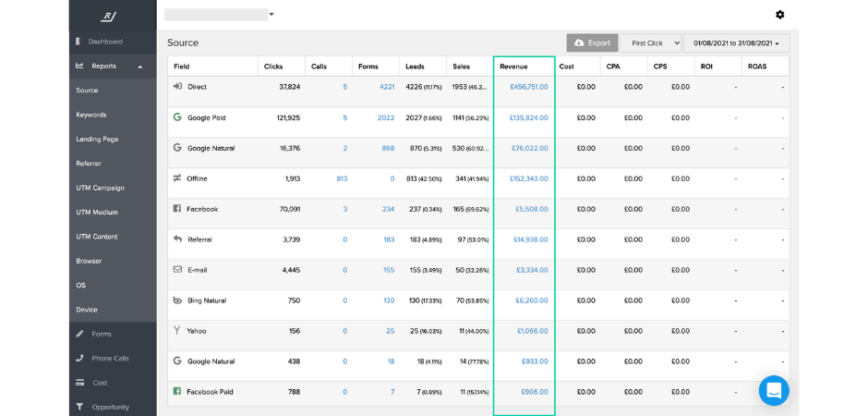Click the Cost card icon in sidebar

[79, 383]
